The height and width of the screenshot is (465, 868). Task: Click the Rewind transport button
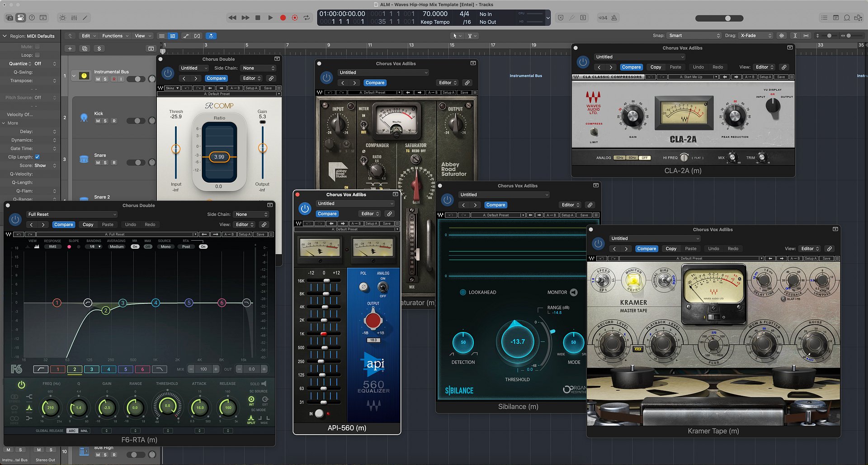click(232, 18)
